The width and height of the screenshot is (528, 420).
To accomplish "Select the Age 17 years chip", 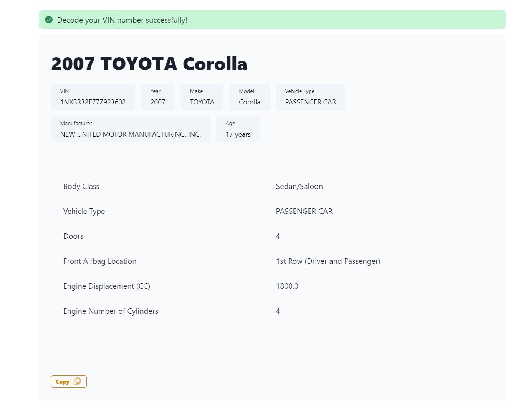I will pyautogui.click(x=238, y=129).
